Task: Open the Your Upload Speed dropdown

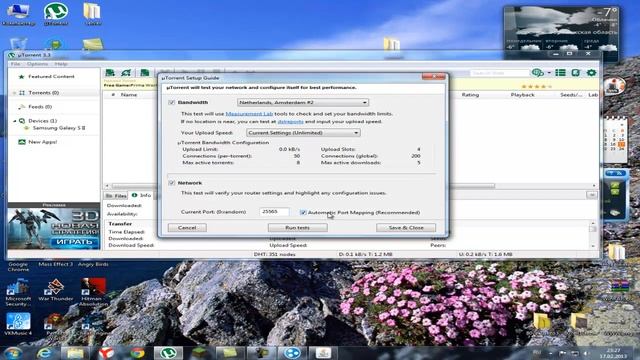Action: [303, 133]
